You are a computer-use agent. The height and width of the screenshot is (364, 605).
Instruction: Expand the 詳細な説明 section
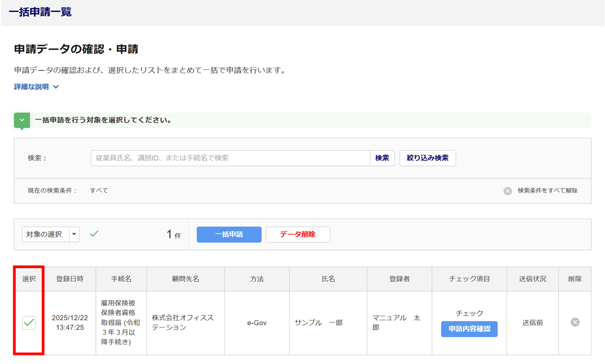click(x=36, y=87)
